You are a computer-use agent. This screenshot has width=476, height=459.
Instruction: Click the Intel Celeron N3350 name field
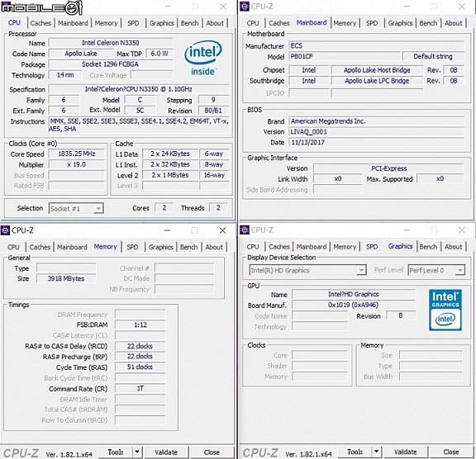coord(111,43)
